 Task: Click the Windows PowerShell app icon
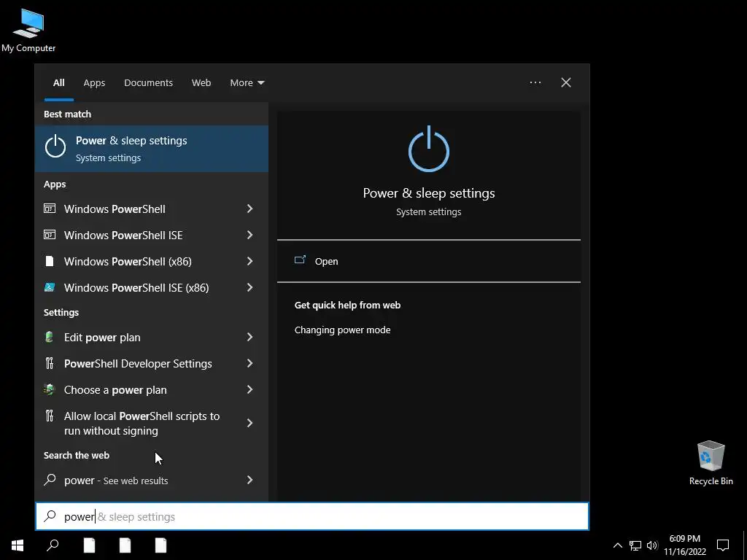50,209
